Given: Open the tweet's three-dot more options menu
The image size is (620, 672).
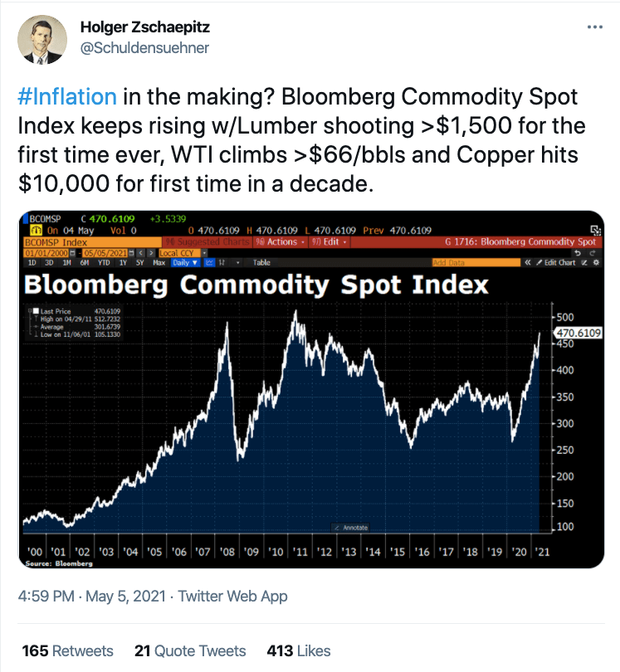Looking at the screenshot, I should point(595,27).
